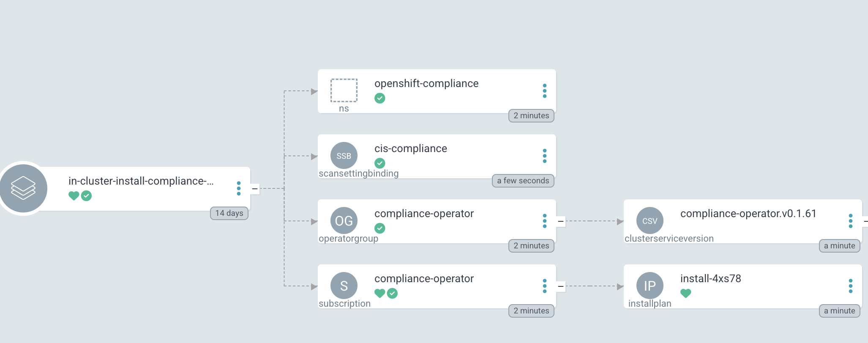The height and width of the screenshot is (343, 868).
Task: Select the S subscription icon for compliance-operator
Action: 344,286
